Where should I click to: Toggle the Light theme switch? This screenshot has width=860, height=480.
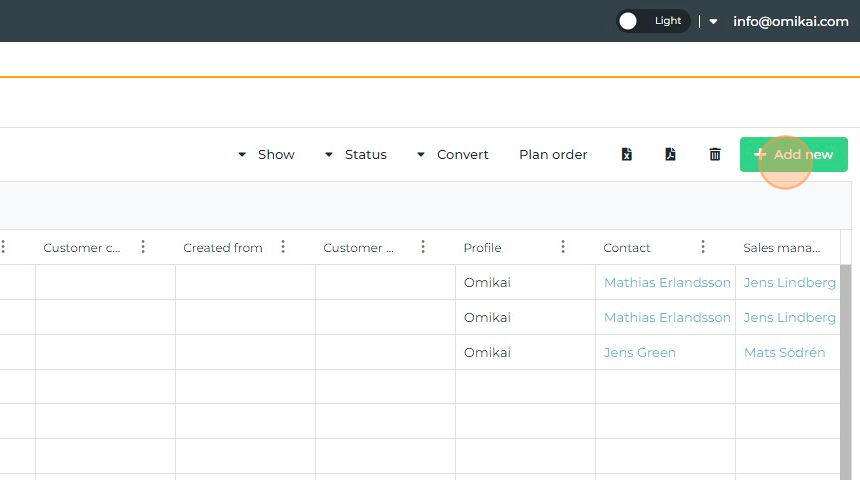(652, 21)
